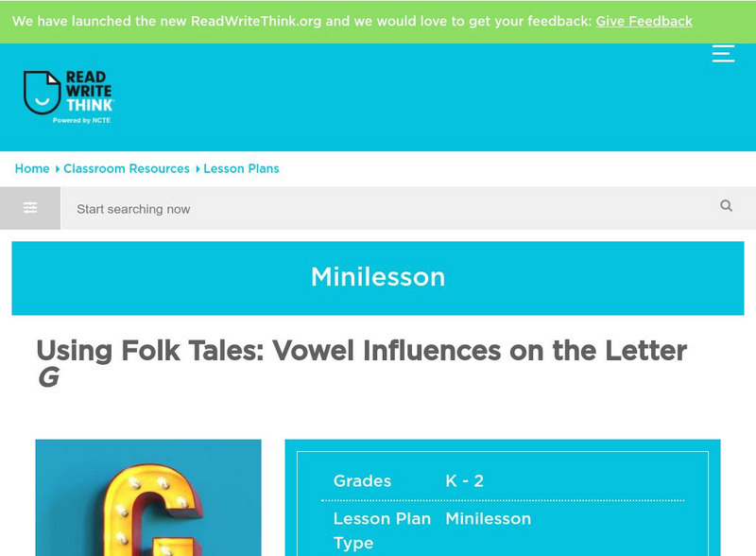Open the hamburger menu icon
Screen dimensions: 756x556
[723, 54]
